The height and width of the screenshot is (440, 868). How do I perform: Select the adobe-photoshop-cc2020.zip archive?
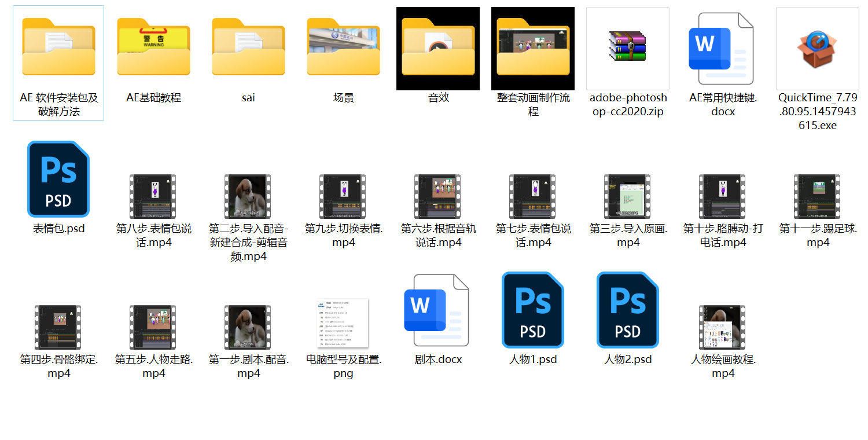tap(628, 49)
